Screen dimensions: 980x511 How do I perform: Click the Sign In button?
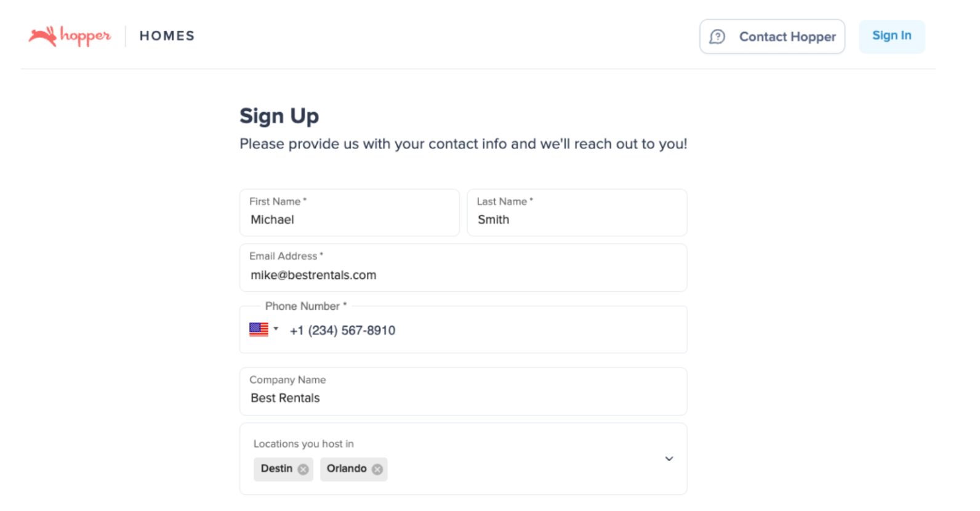891,36
